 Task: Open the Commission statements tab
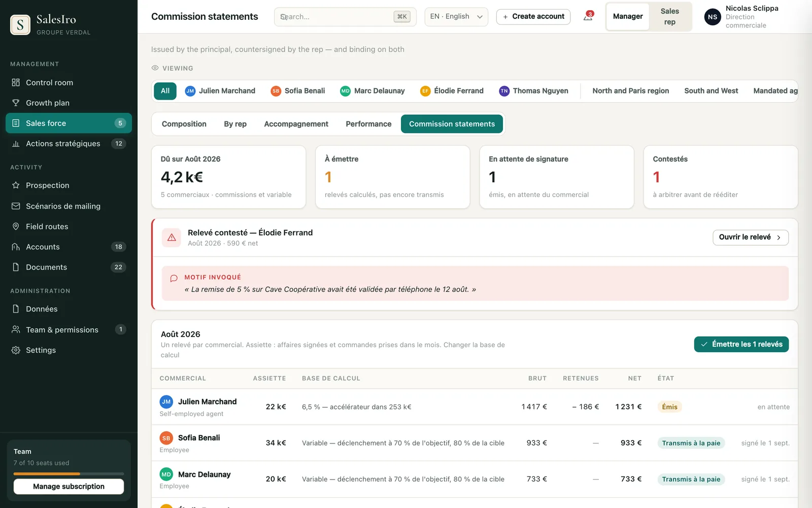coord(452,124)
